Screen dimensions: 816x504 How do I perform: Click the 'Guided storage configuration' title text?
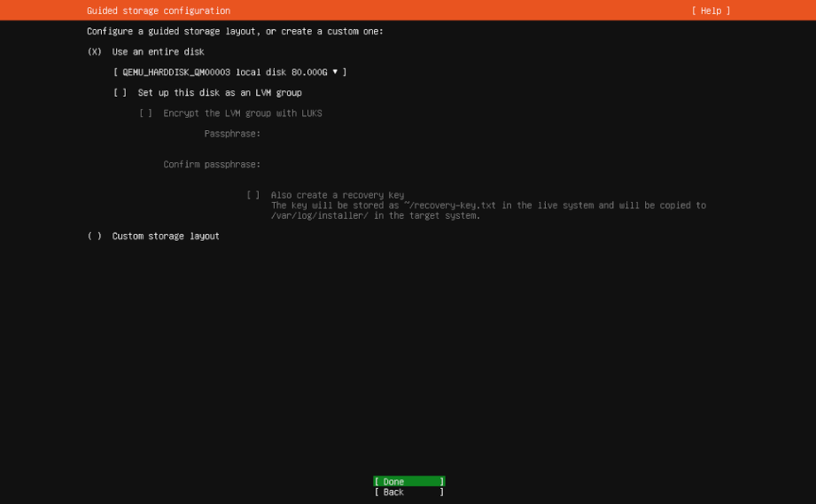[x=159, y=11]
